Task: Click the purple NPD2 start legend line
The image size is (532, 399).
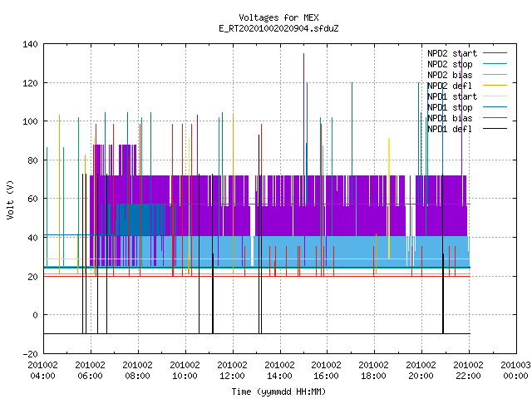Action: click(x=495, y=53)
